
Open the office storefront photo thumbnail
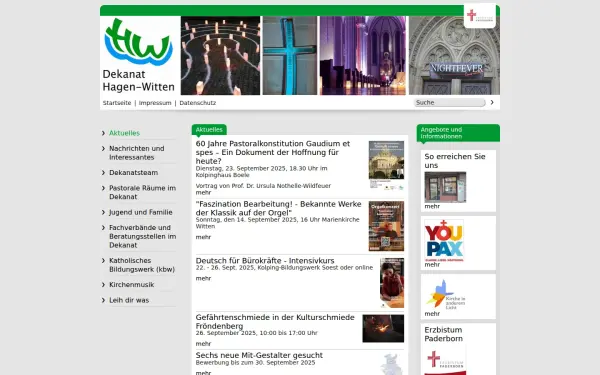pyautogui.click(x=445, y=187)
